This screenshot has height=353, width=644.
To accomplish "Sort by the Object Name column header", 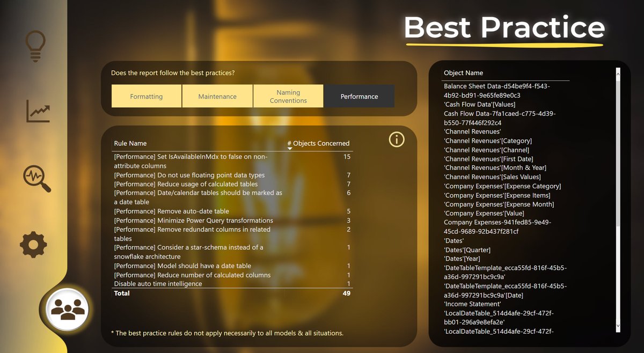I will 463,73.
